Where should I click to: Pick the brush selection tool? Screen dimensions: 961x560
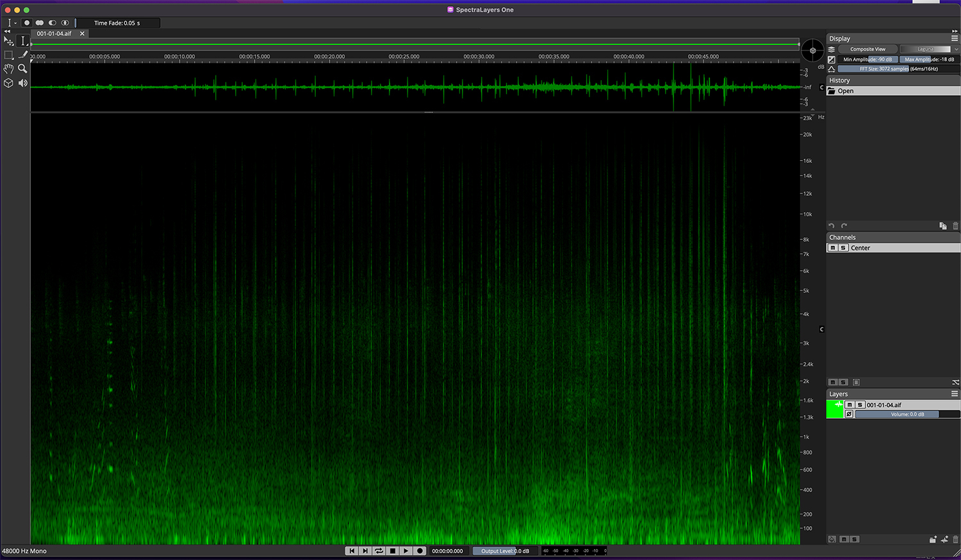(23, 55)
